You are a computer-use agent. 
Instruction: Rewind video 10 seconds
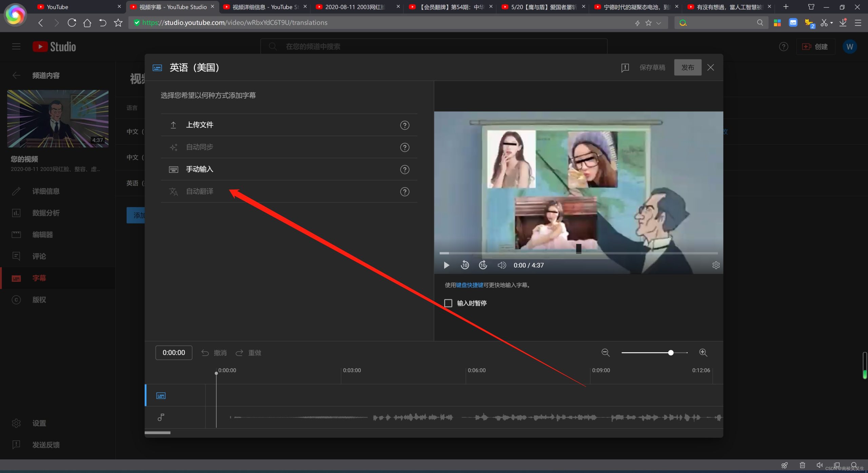465,265
